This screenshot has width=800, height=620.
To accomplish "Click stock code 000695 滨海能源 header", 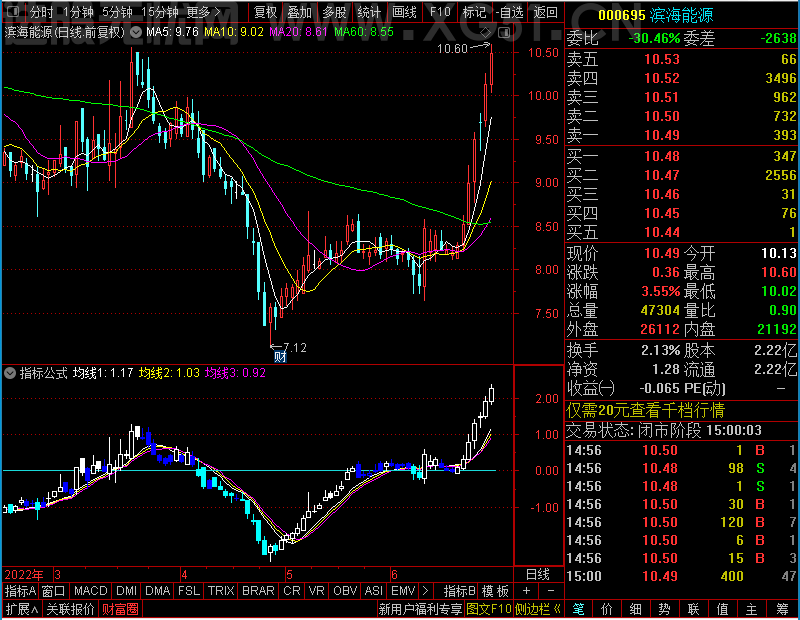I will [656, 15].
